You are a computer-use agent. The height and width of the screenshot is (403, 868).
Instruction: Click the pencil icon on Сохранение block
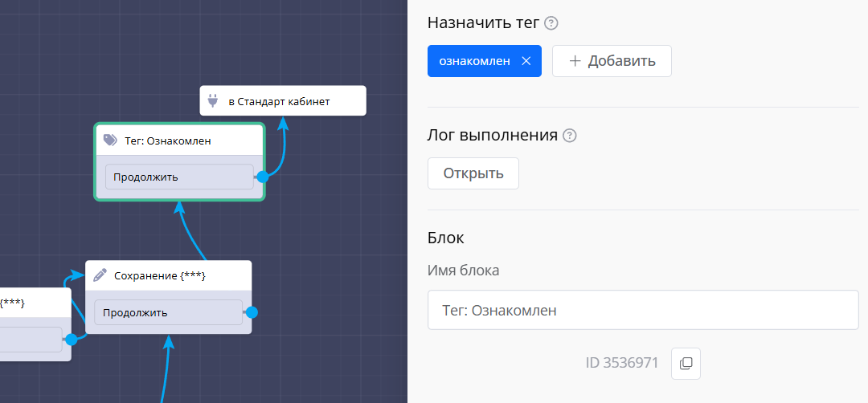point(100,275)
